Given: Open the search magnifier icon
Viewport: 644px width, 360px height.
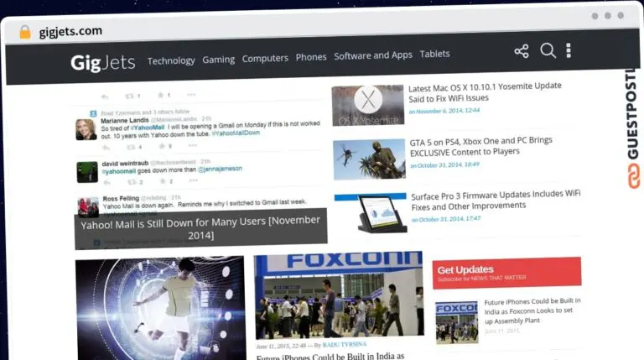Looking at the screenshot, I should pos(548,51).
